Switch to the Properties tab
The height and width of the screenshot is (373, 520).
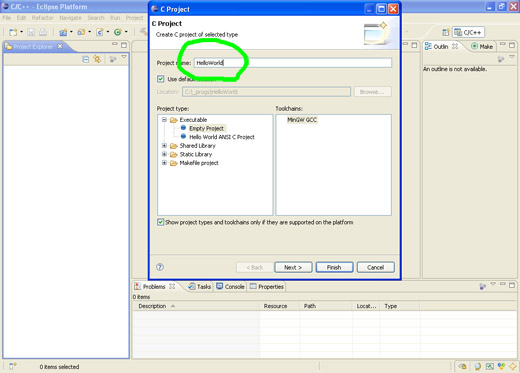point(267,287)
